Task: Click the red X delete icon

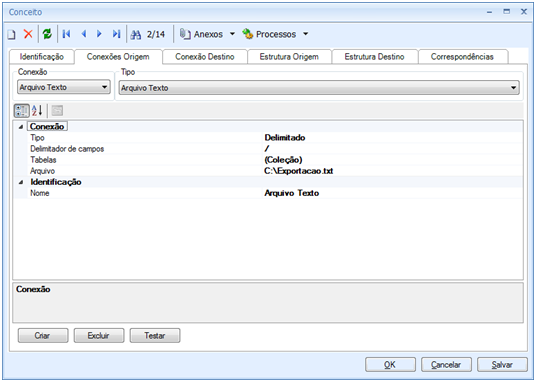Action: click(28, 34)
